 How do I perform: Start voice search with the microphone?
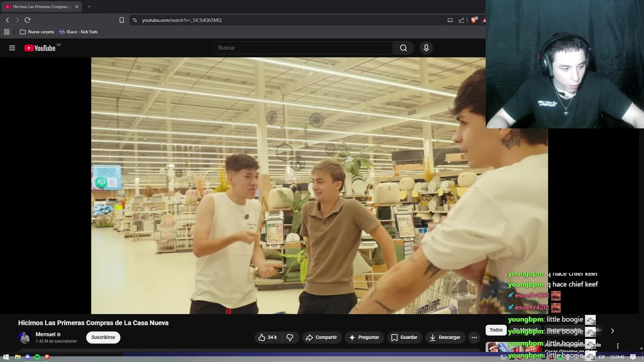point(426,48)
